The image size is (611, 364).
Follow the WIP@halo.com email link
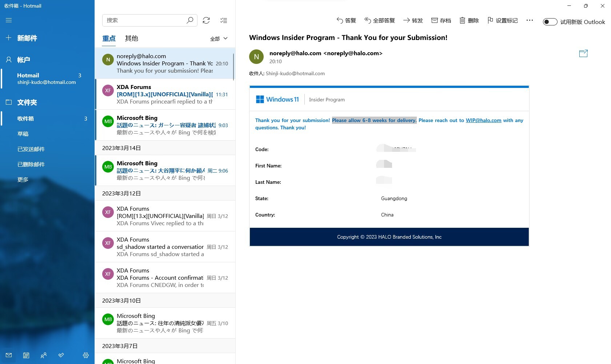(x=483, y=120)
